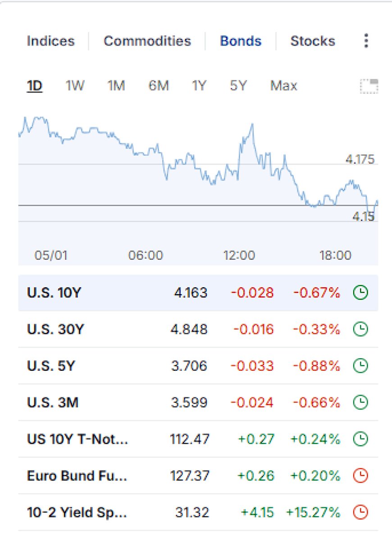Screen dimensions: 392x539
Task: Click the red clock icon for Euro Bund
Action: pyautogui.click(x=360, y=476)
